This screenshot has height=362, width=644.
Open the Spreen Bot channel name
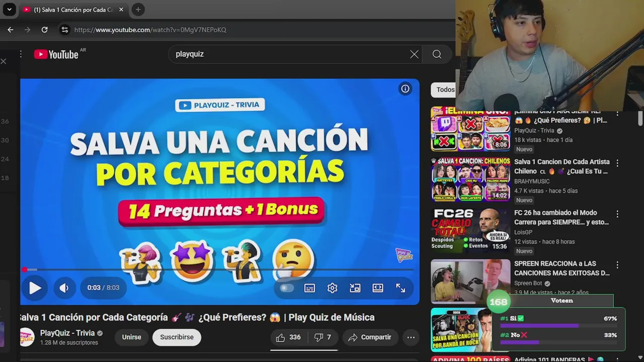click(x=528, y=283)
